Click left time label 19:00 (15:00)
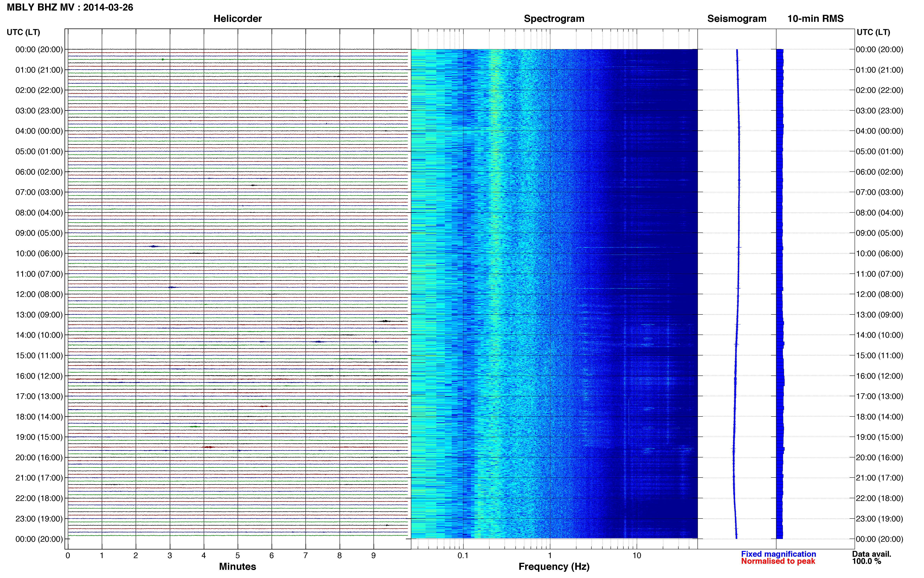This screenshot has width=924, height=578. click(x=39, y=437)
